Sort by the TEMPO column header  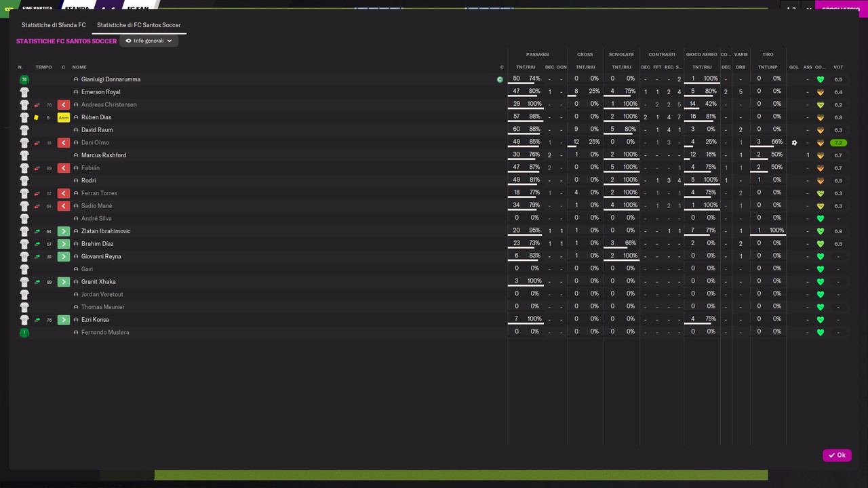43,67
